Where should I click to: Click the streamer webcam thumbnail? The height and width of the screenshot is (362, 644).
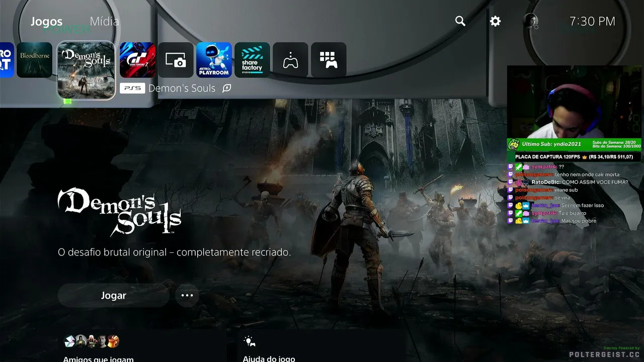click(574, 102)
